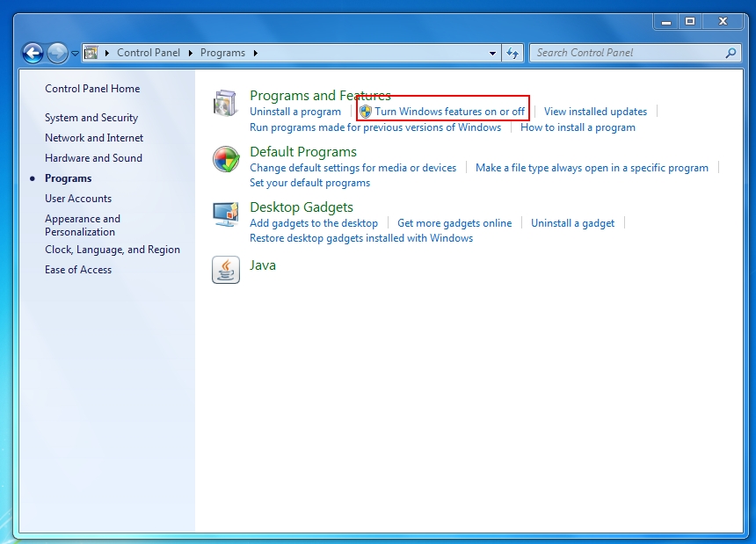Open the Programs and Features heading

[x=320, y=96]
